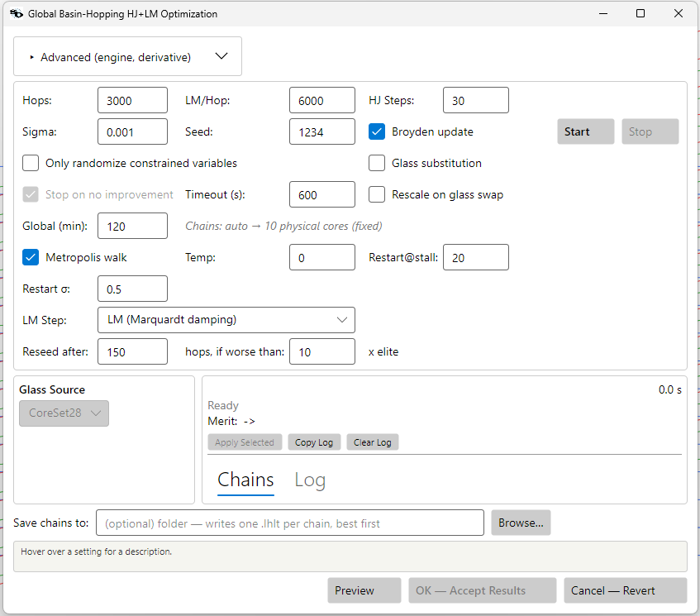Close the optimization dialog window
The image size is (700, 616).
point(679,14)
